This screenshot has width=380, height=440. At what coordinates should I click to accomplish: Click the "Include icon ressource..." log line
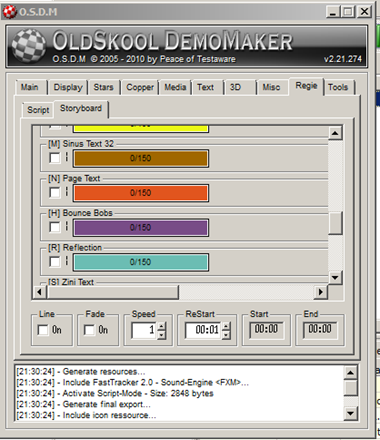(86, 415)
